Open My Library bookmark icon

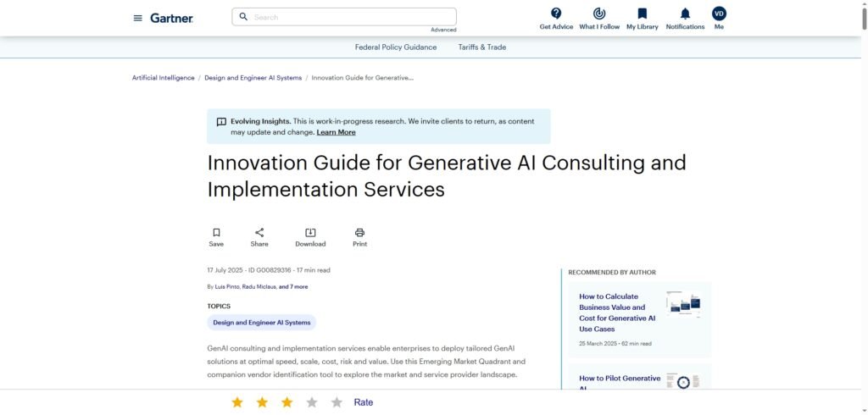(642, 14)
